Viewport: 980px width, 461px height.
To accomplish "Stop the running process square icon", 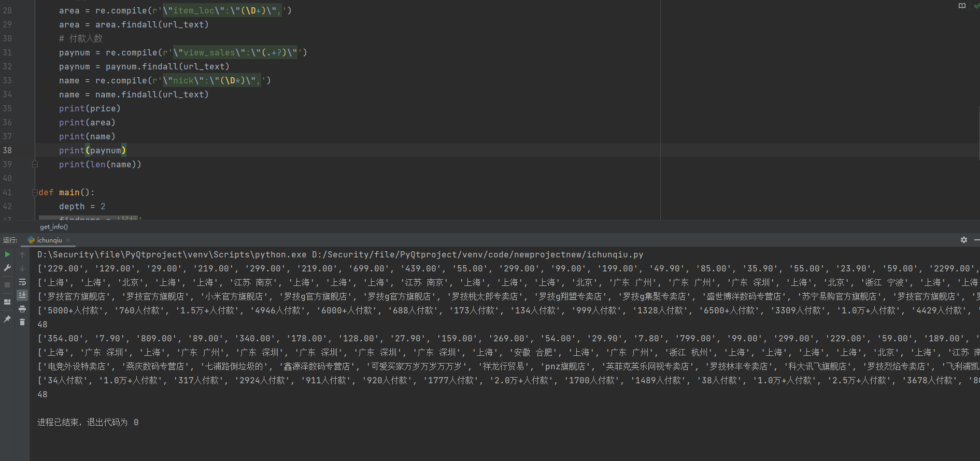I will coord(7,285).
